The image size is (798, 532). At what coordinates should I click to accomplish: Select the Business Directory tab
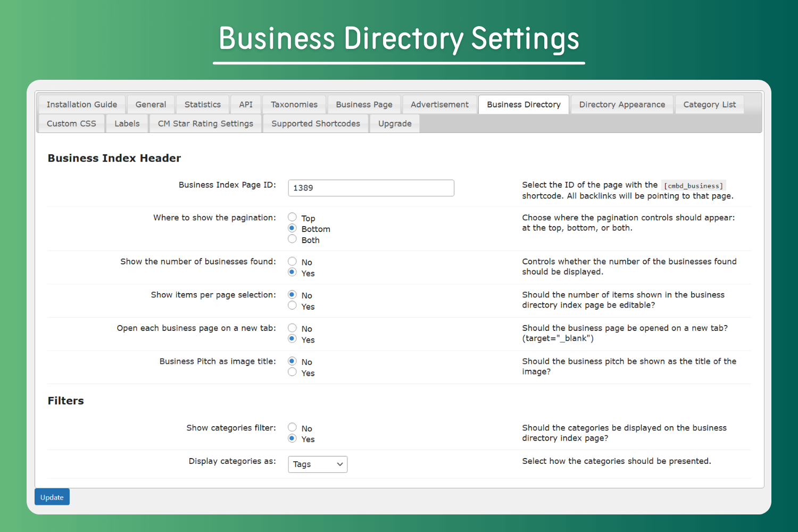524,105
